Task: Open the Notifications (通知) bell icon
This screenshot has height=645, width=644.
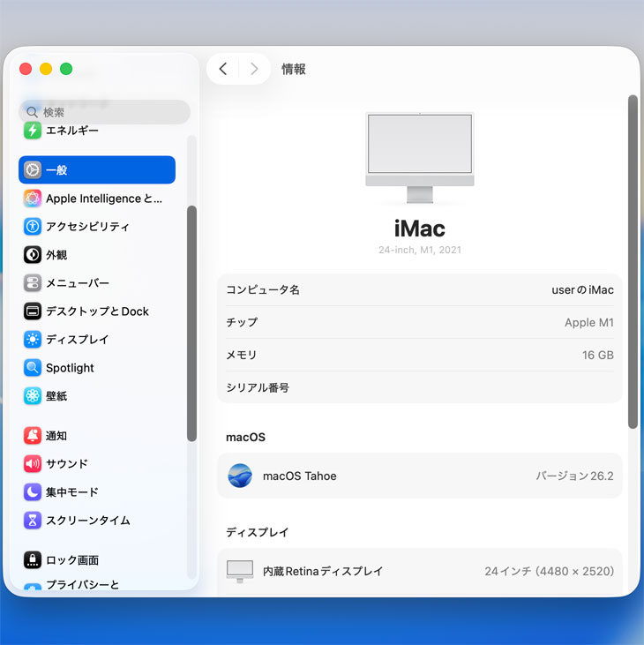Action: pyautogui.click(x=33, y=436)
